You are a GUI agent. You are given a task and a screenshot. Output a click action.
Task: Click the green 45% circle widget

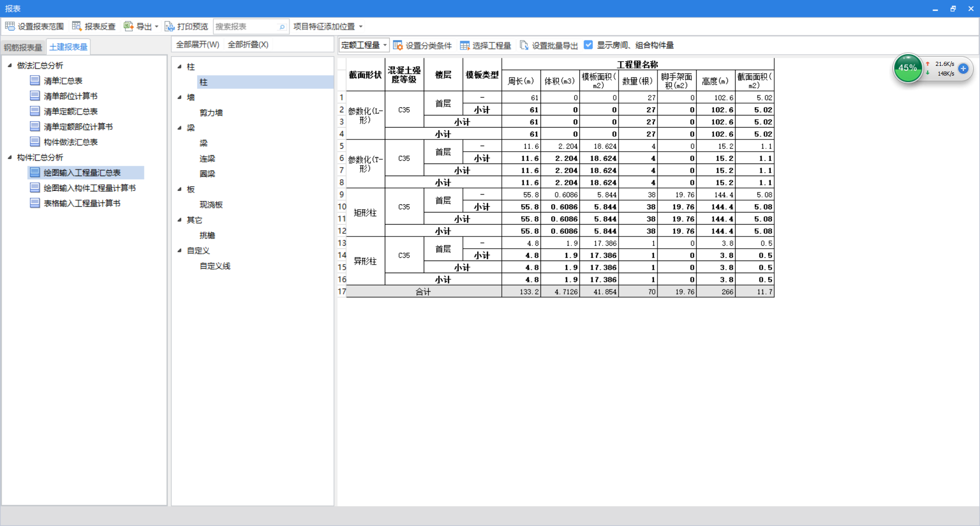908,68
